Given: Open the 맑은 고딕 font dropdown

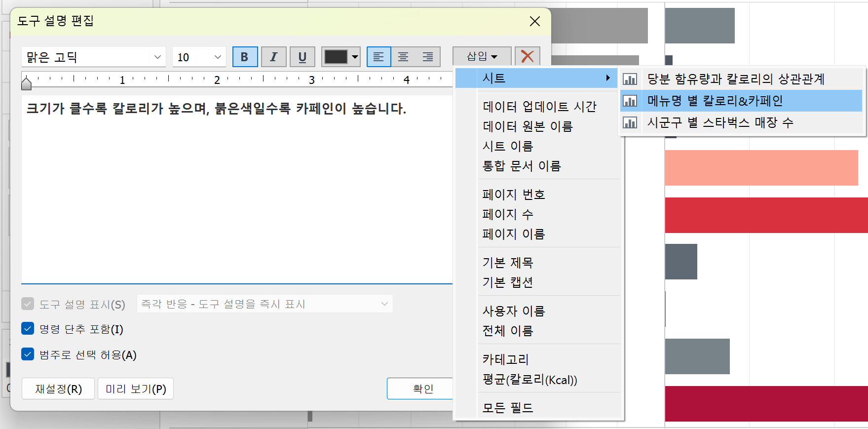Looking at the screenshot, I should (157, 57).
